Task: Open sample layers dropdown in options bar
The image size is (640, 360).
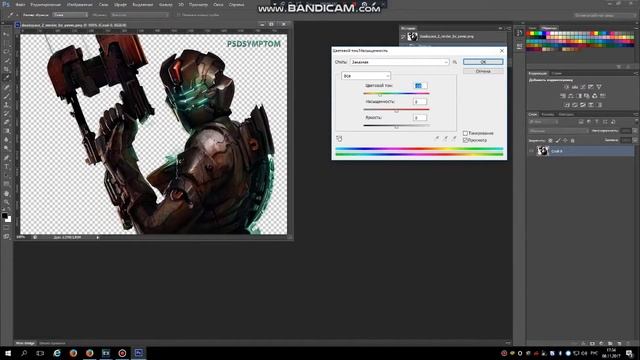Action: point(139,15)
